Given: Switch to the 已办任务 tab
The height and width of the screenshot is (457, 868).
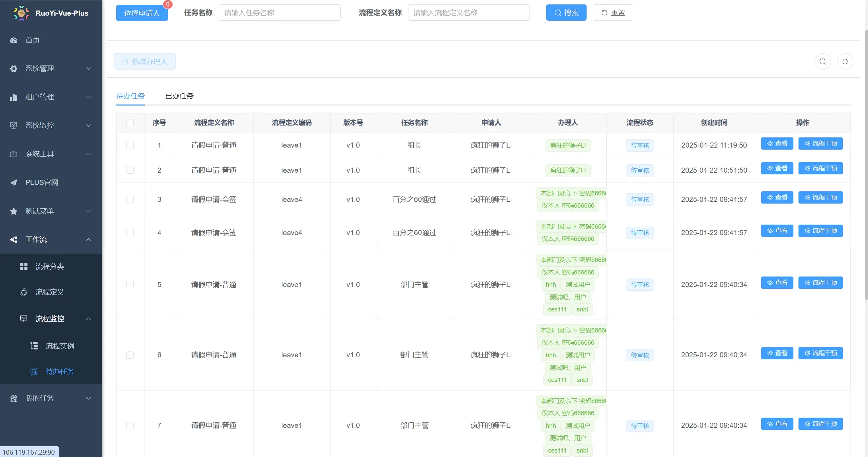Looking at the screenshot, I should tap(179, 96).
